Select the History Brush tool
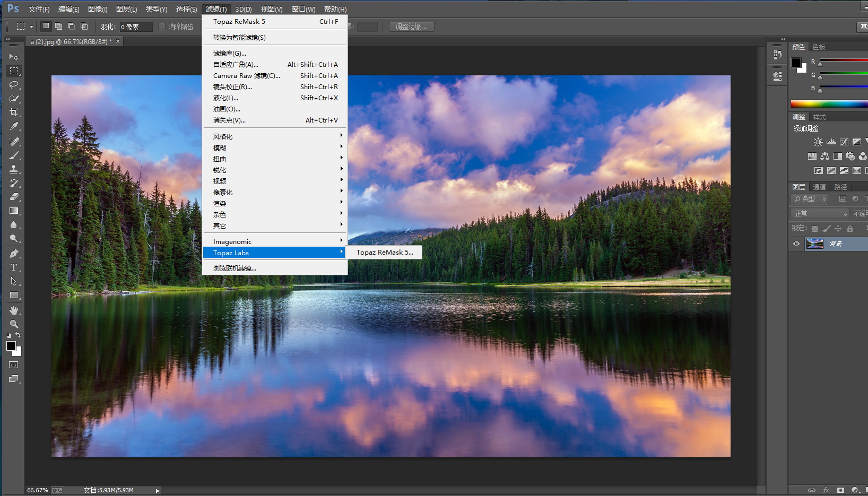 point(14,183)
